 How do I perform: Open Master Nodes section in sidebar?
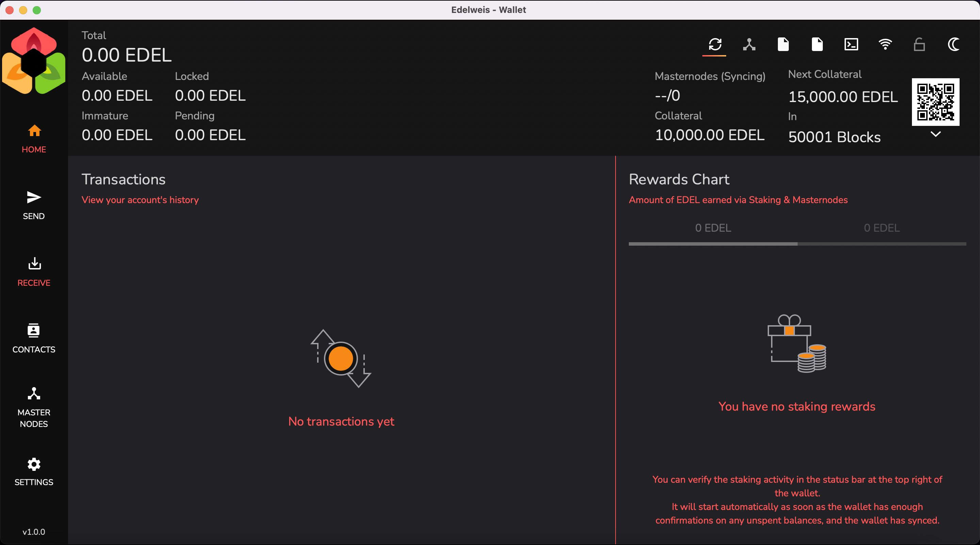pos(34,407)
